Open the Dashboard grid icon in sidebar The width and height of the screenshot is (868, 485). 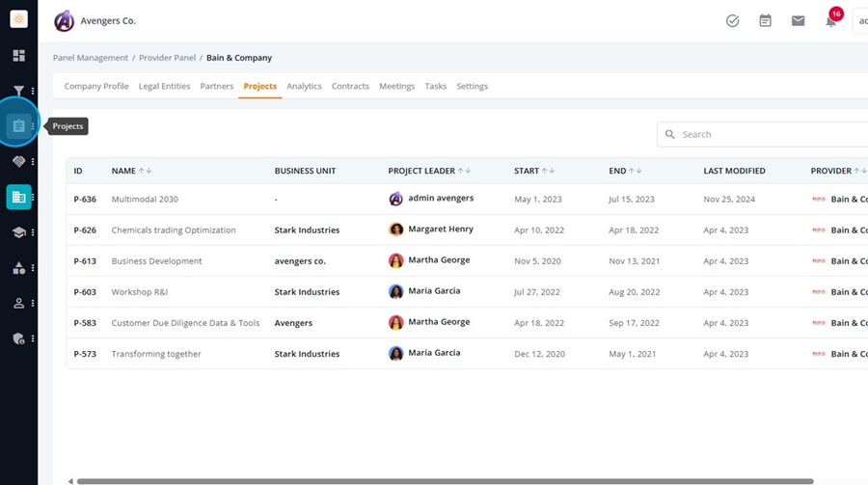pyautogui.click(x=19, y=55)
